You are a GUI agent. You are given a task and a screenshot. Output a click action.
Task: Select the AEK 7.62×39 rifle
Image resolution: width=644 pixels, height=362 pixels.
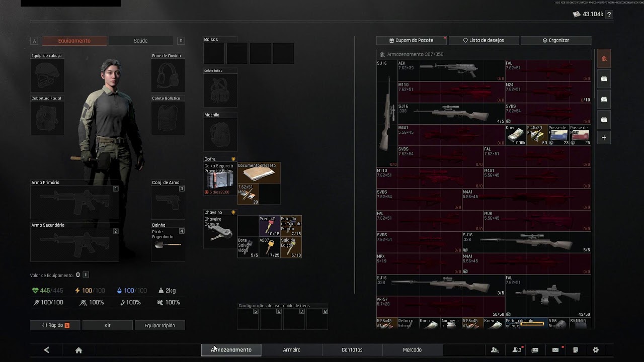coord(451,71)
